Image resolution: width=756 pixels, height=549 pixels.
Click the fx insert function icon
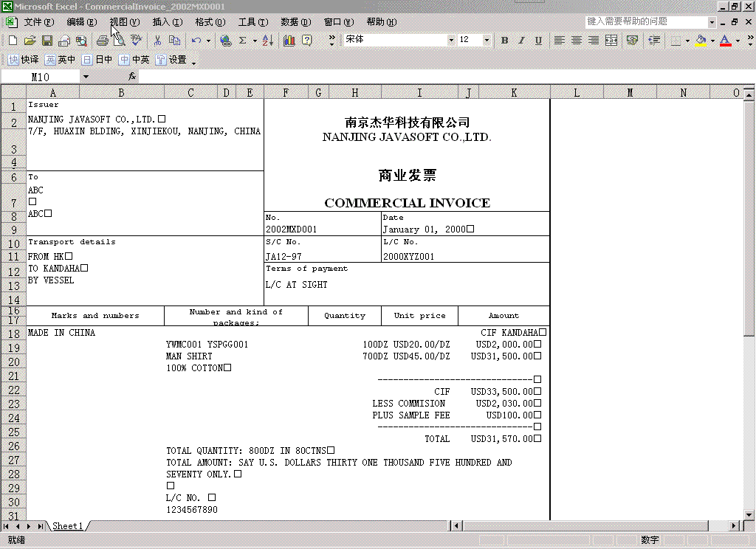pyautogui.click(x=132, y=76)
